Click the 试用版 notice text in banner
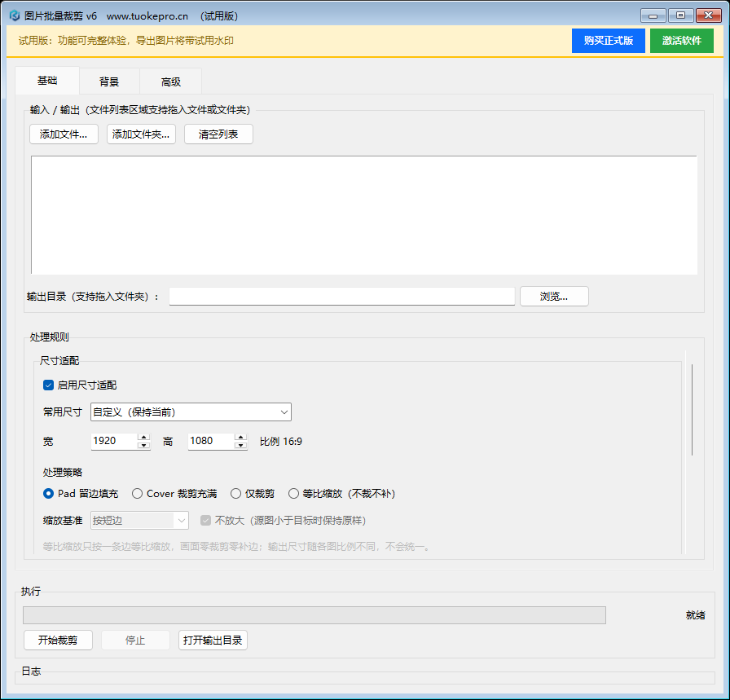 [x=126, y=41]
